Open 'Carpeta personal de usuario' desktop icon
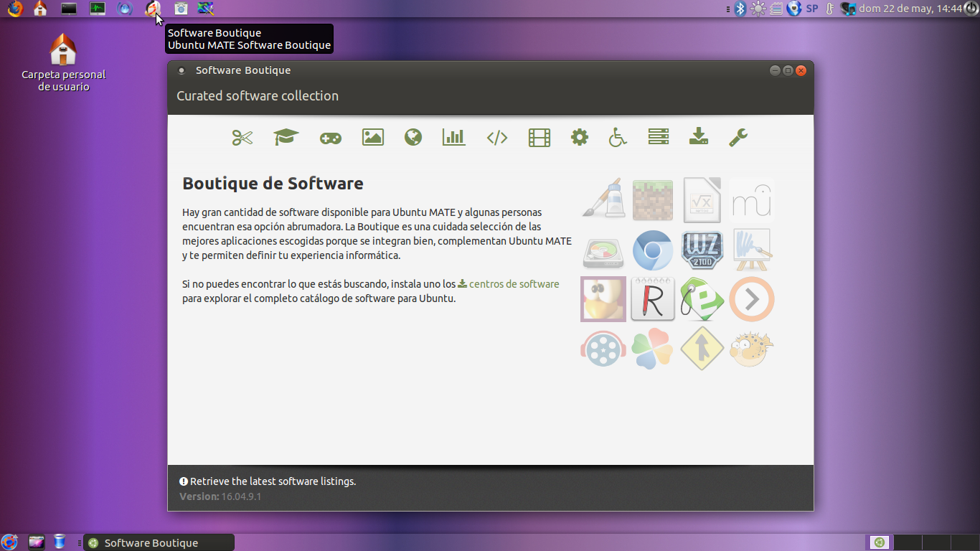 [63, 62]
